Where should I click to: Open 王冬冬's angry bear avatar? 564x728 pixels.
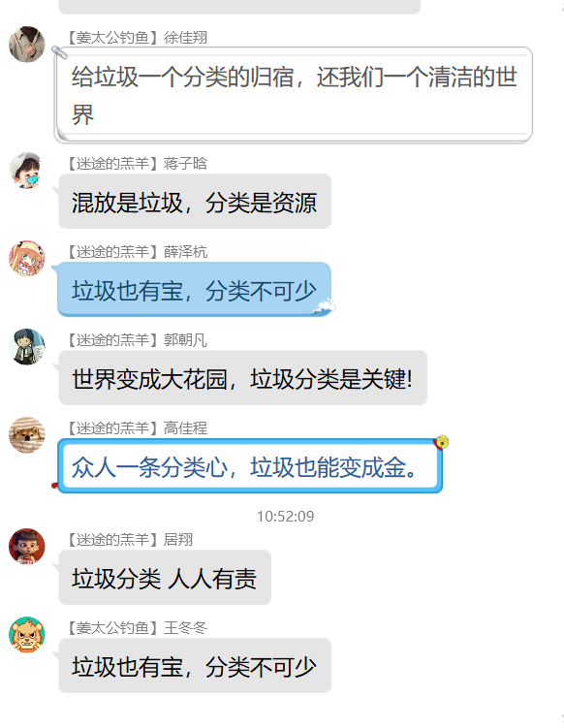point(27,635)
